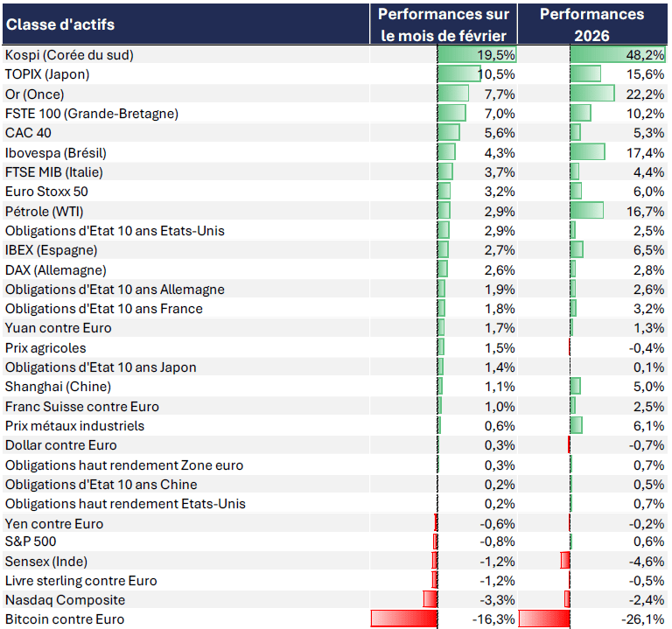672x629 pixels.
Task: Click the 22,2% value for Or (Once)
Action: pyautogui.click(x=646, y=94)
